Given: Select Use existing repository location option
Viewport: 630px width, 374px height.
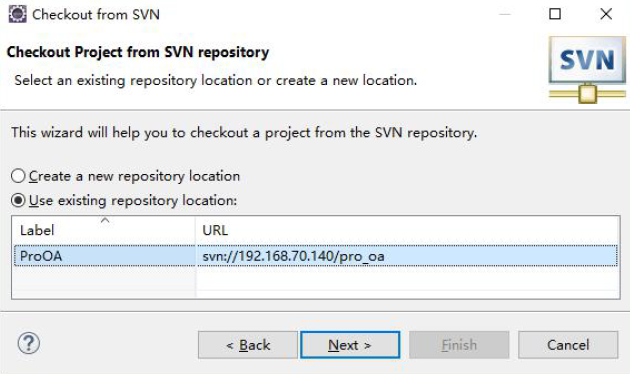Looking at the screenshot, I should 124,200.
